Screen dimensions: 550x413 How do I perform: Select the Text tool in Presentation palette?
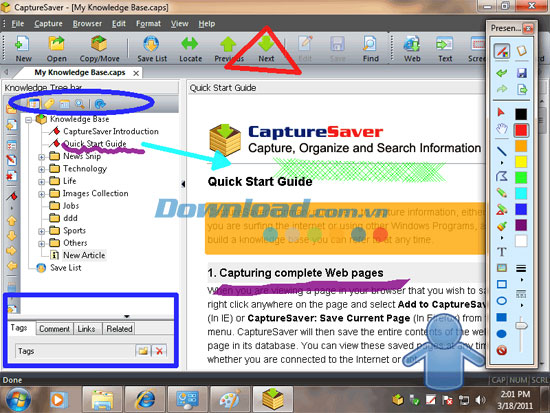[x=502, y=252]
